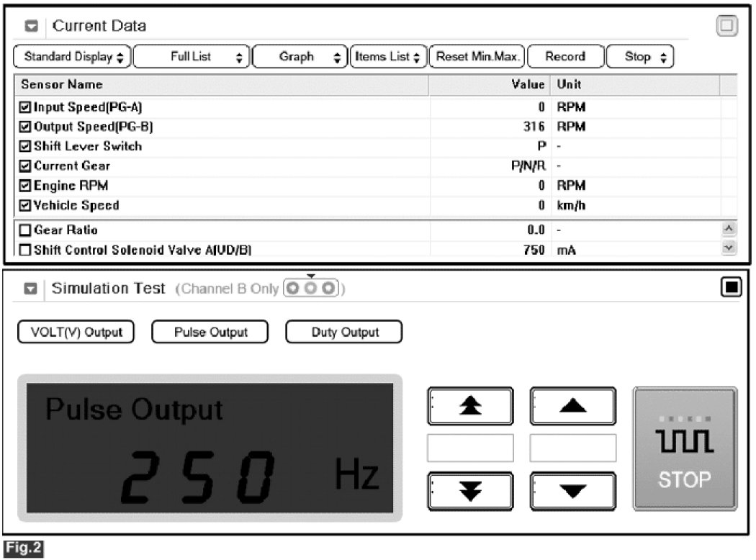Uncheck the Input Speed(PG-A) checkbox
Image resolution: width=756 pixels, height=560 pixels.
tap(26, 107)
